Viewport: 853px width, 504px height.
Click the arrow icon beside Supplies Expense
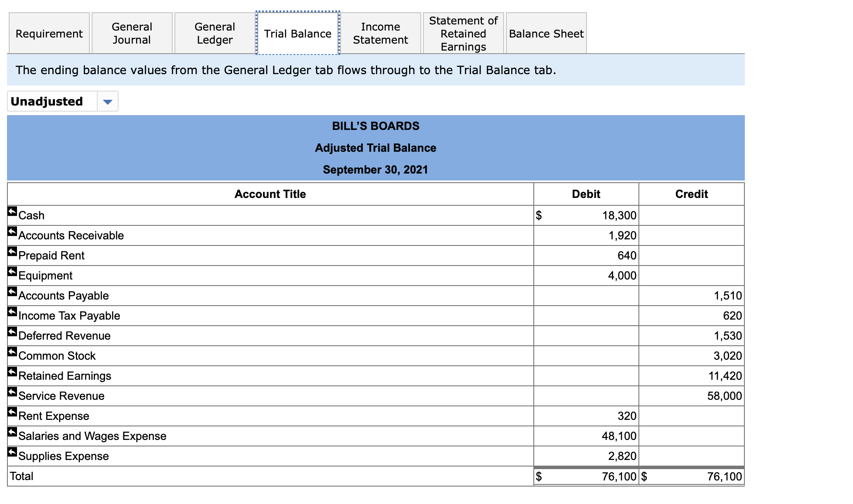[12, 452]
